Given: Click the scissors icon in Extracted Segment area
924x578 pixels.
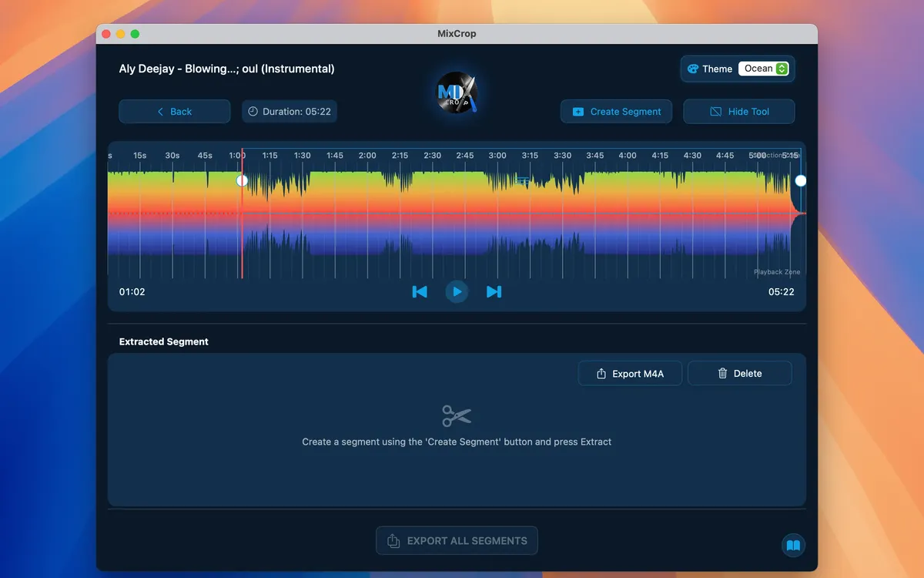Looking at the screenshot, I should [x=456, y=415].
